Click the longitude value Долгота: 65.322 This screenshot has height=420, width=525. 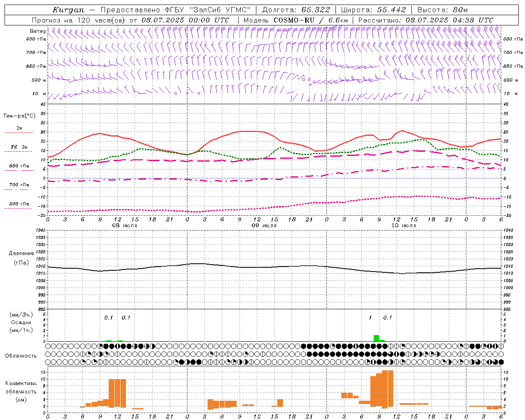tap(296, 10)
